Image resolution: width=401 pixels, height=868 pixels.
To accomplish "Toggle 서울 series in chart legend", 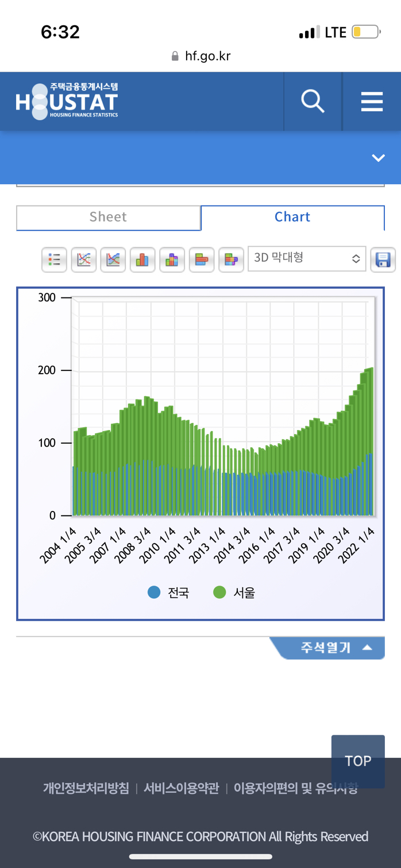I will tap(234, 592).
